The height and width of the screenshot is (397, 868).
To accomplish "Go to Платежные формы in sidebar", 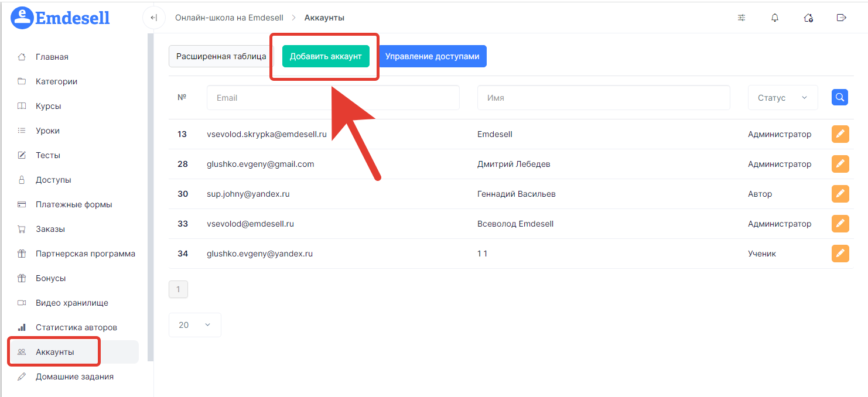I will (x=74, y=204).
